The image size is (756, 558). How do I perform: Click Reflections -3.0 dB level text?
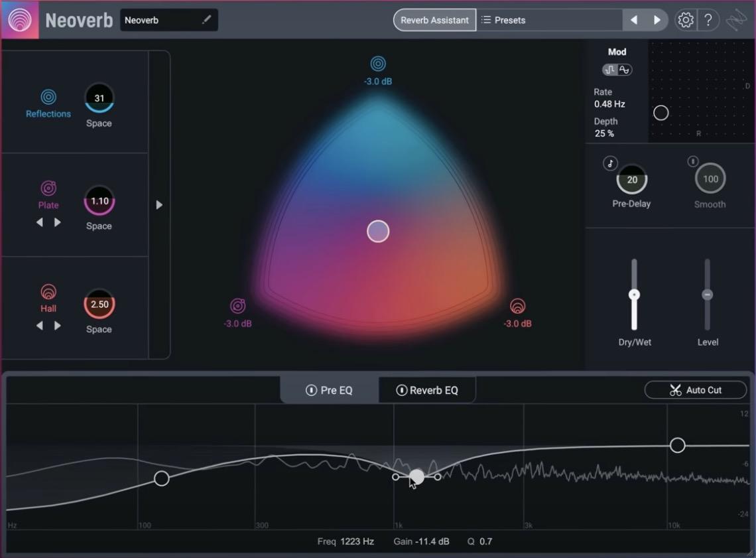click(378, 82)
